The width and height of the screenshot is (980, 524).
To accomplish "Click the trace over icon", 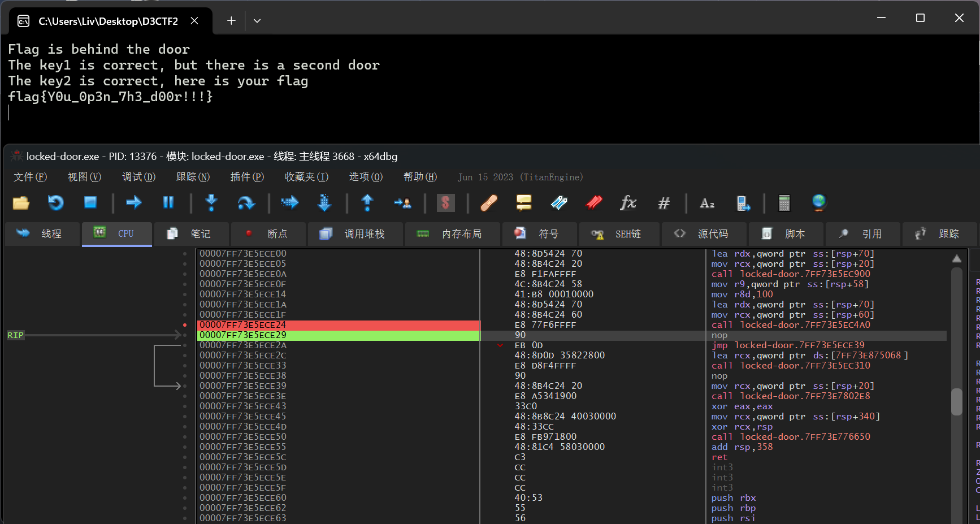I will point(324,203).
